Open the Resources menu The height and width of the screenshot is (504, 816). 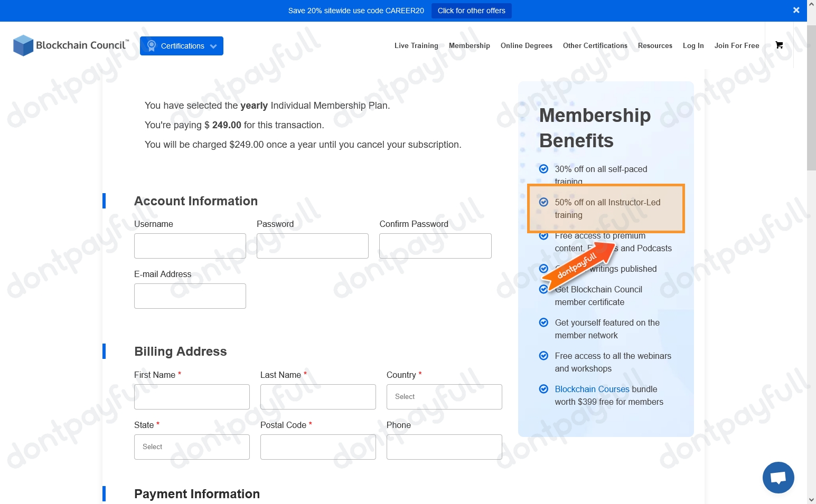[x=655, y=46]
